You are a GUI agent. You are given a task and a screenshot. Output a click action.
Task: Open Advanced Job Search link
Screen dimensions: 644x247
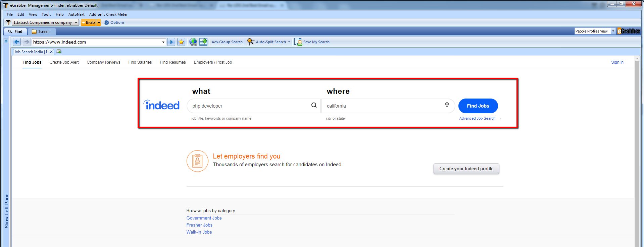pos(477,118)
